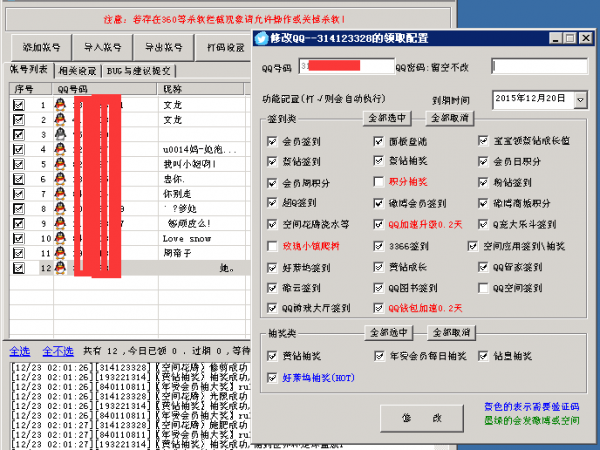Toggle the 钻皇抽奖 checkbox

point(483,356)
